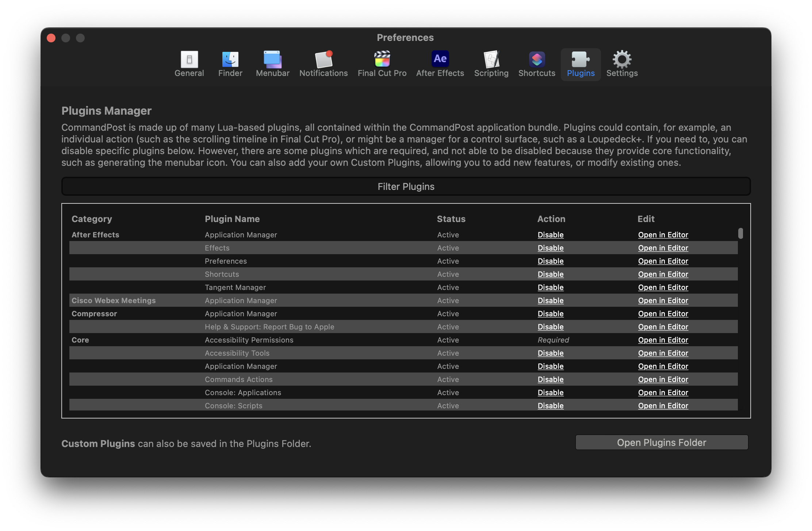Viewport: 812px width, 531px height.
Task: Click the Tangent Manager plugin name
Action: click(235, 287)
